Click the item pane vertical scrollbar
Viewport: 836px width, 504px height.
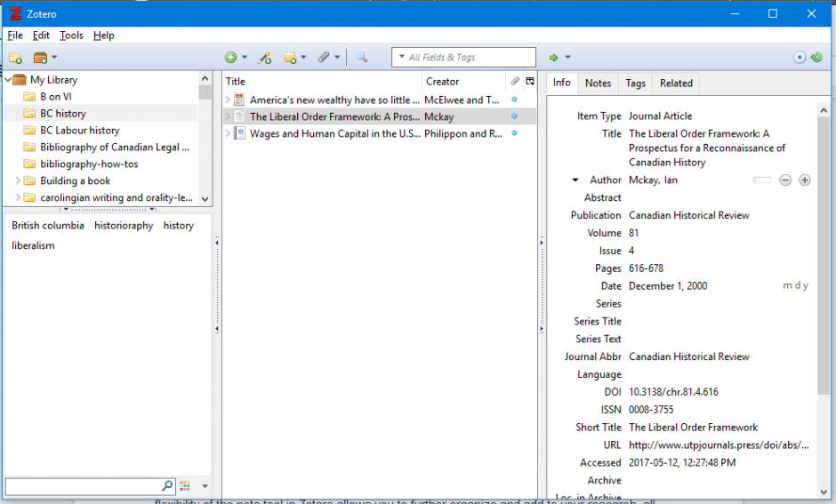click(x=824, y=301)
